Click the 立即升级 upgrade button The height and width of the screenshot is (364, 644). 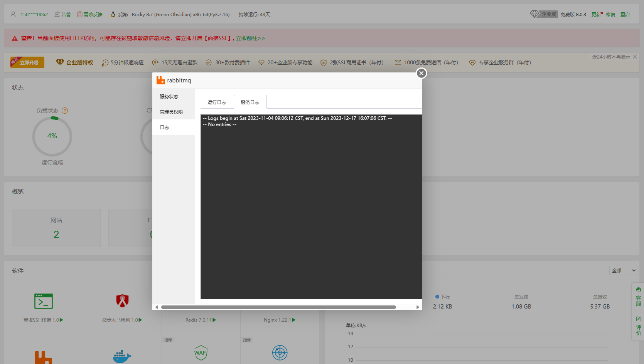(x=27, y=62)
